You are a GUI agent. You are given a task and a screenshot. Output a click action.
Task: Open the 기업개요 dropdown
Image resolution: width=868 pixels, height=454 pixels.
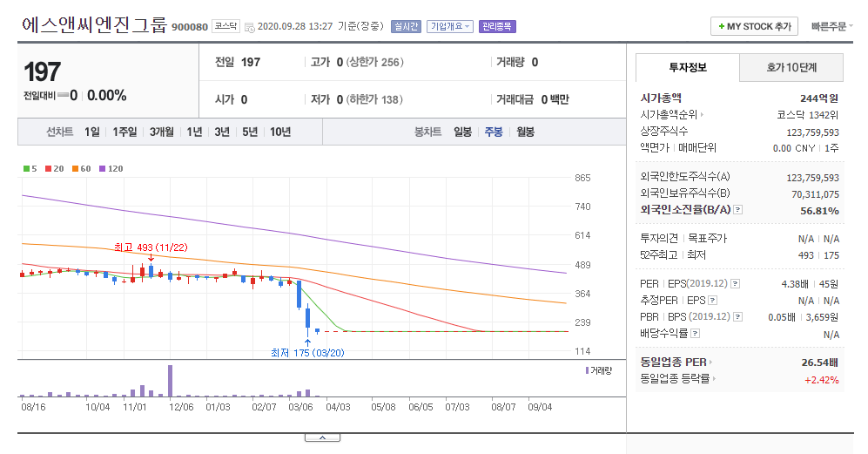pyautogui.click(x=449, y=27)
